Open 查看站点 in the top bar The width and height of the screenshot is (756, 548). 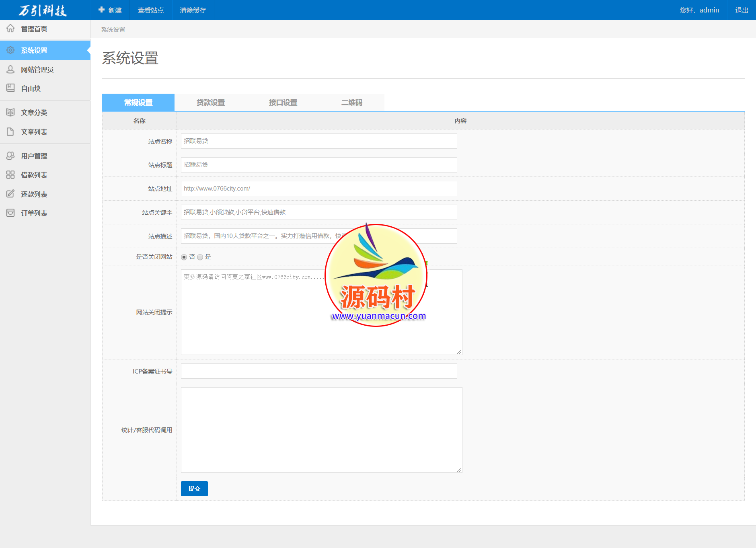[151, 10]
